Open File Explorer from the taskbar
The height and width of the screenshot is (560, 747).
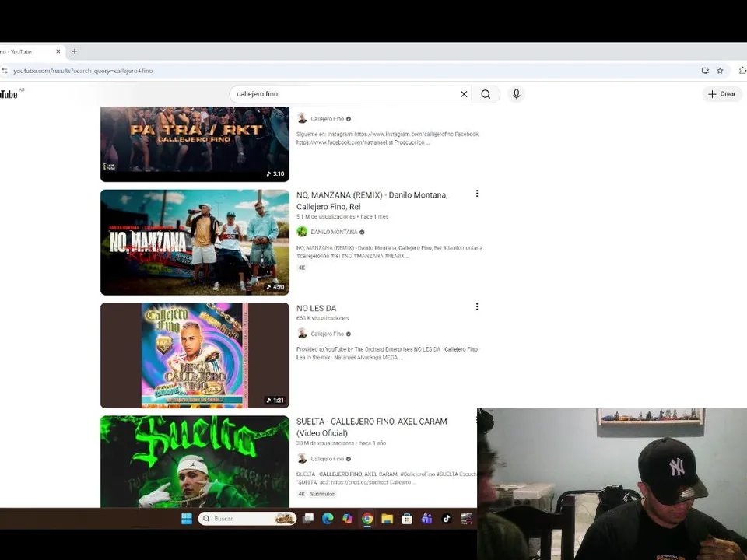click(388, 519)
